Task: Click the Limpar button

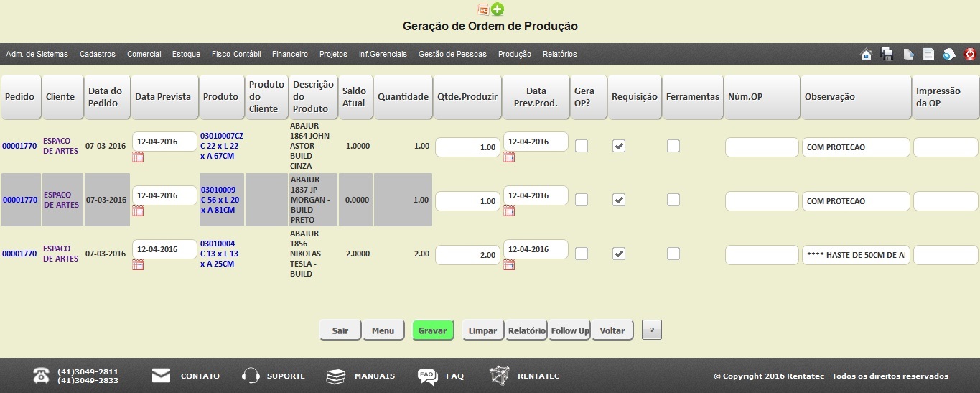Action: [483, 330]
